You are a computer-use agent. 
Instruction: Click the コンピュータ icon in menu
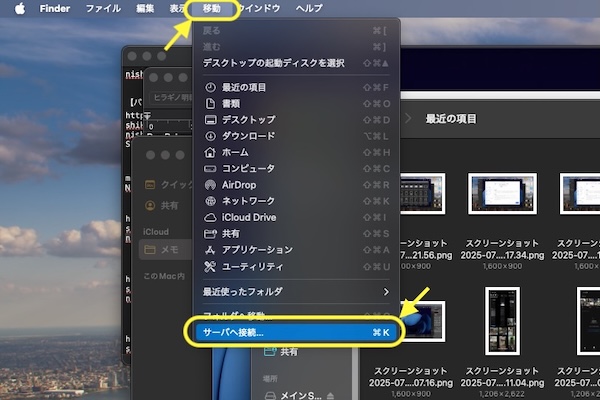[x=210, y=168]
